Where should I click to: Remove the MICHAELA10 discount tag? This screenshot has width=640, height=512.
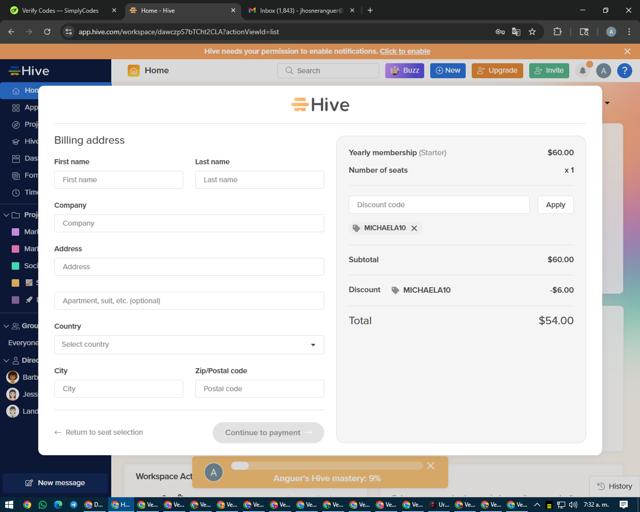[x=414, y=228]
